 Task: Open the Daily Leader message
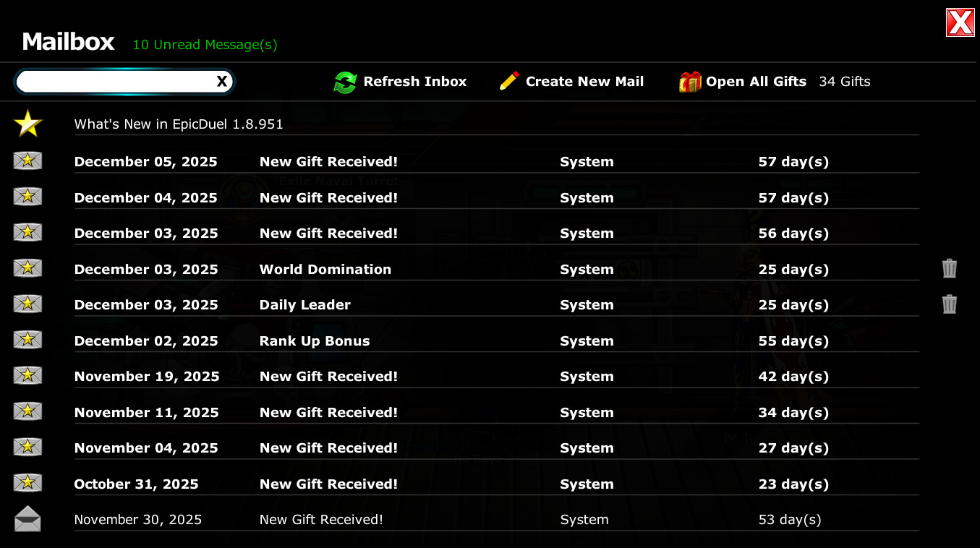304,305
